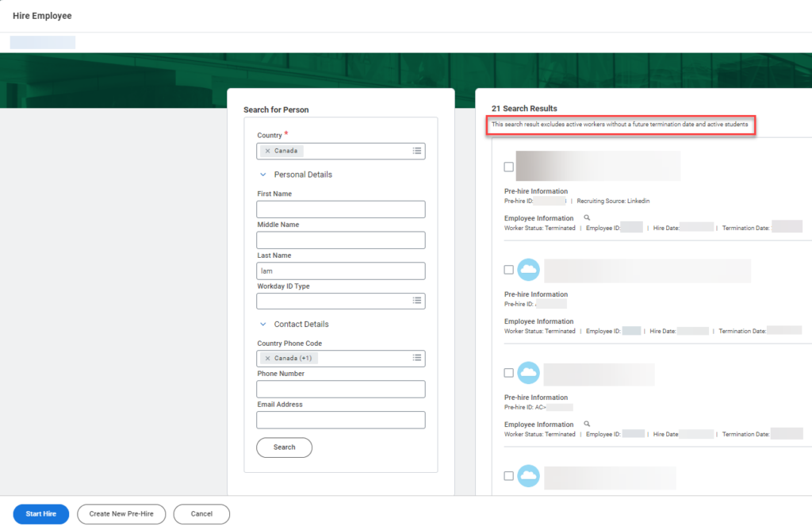Click cloud photo icon on third search result

[x=528, y=374]
